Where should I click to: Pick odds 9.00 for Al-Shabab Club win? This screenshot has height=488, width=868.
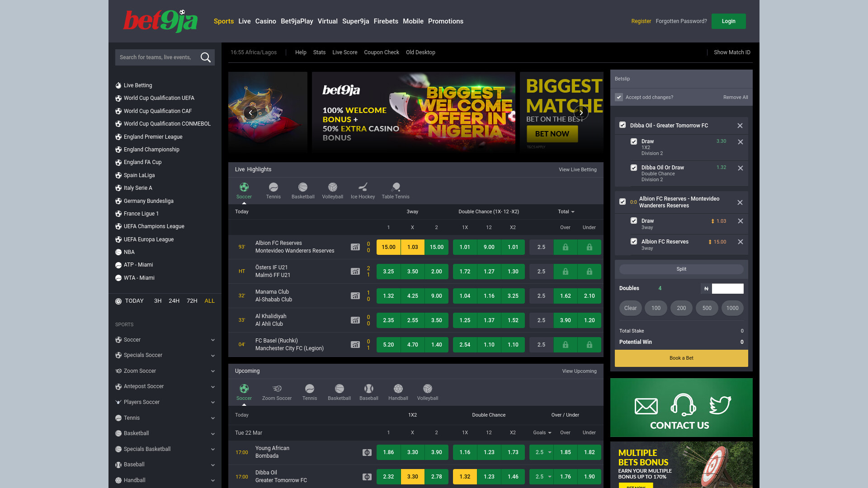(437, 296)
